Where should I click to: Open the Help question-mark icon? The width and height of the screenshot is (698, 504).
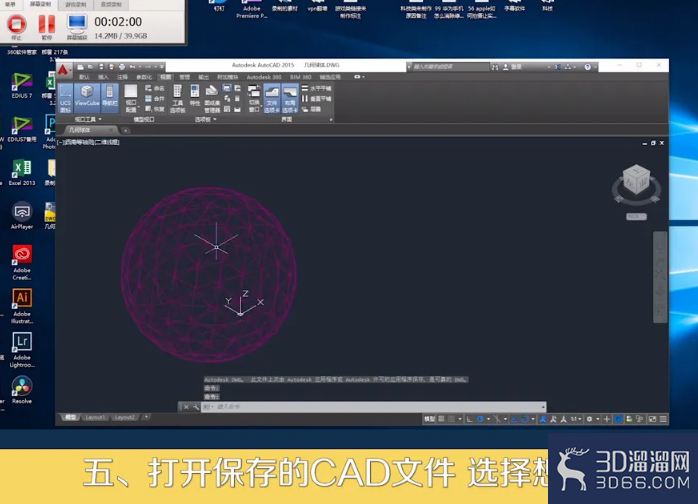tap(588, 67)
